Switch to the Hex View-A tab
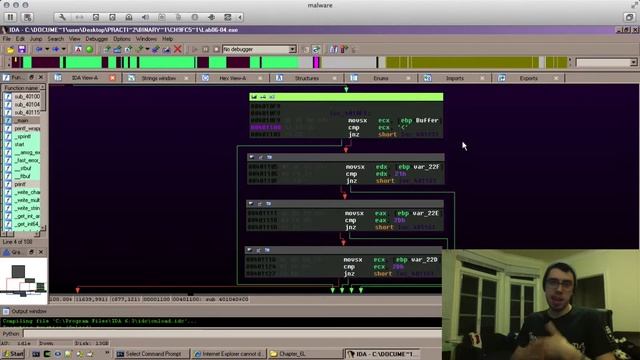 pyautogui.click(x=233, y=78)
